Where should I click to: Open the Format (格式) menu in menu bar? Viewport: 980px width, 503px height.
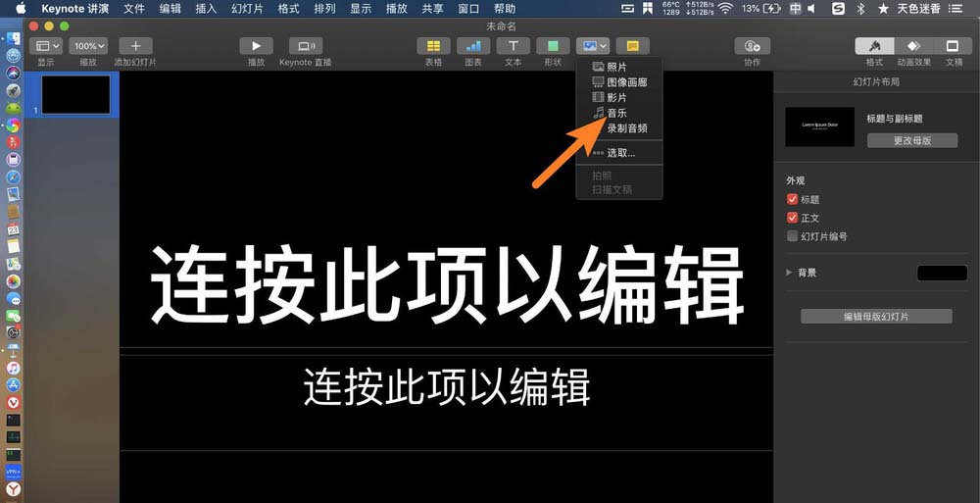[x=288, y=9]
